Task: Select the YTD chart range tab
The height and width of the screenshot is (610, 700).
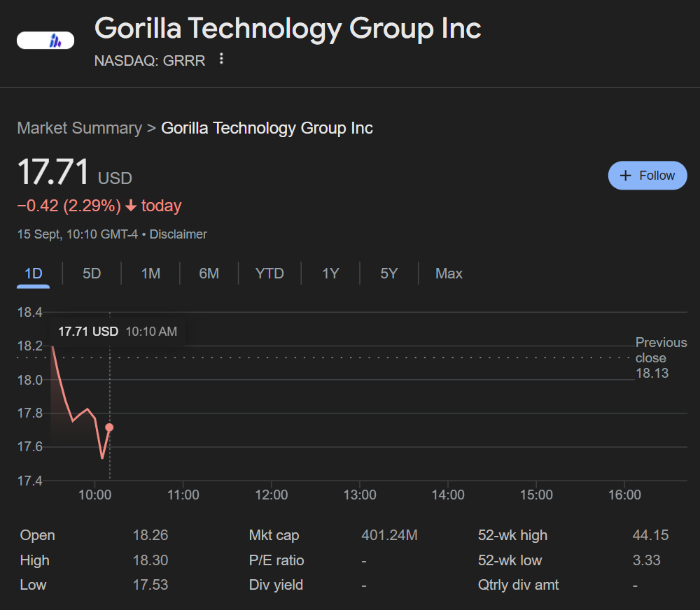Action: (x=269, y=274)
